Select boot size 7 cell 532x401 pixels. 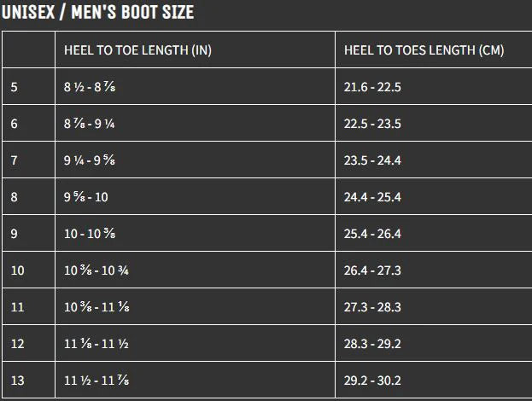pos(14,160)
